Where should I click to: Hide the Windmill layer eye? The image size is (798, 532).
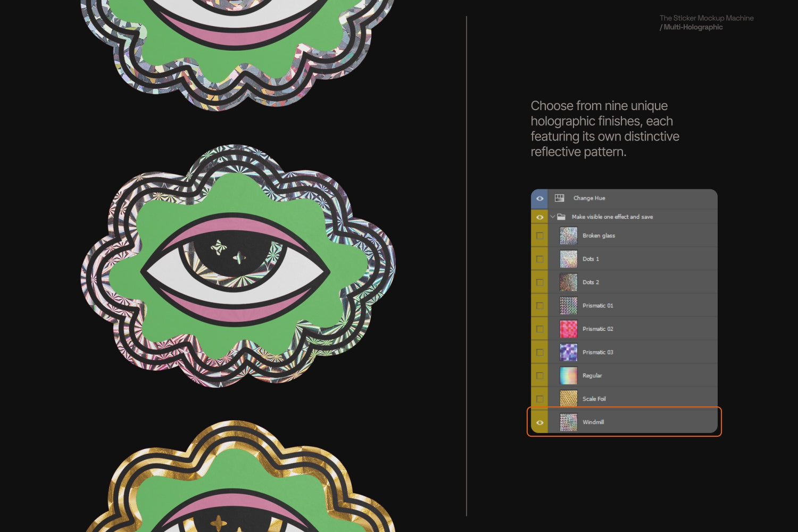coord(539,422)
